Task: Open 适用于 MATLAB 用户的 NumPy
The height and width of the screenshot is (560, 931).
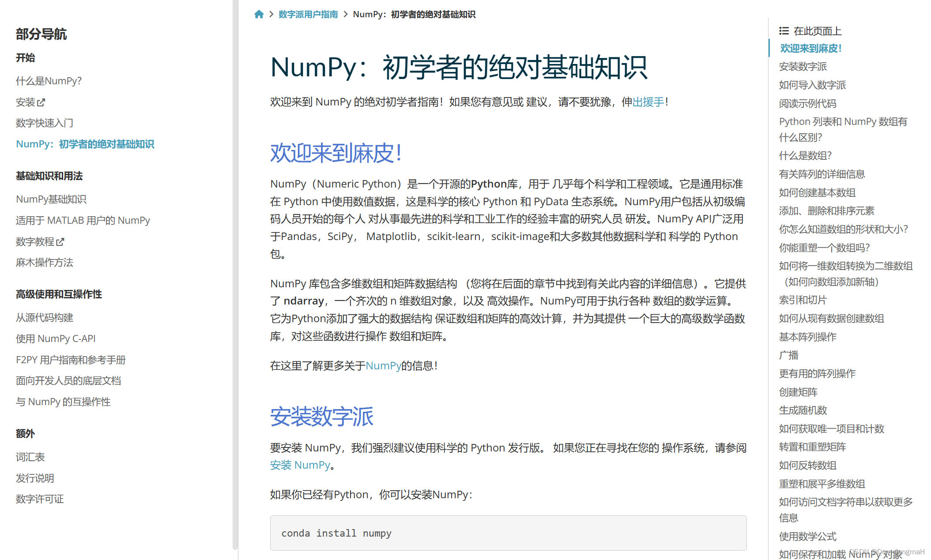Action: (83, 220)
